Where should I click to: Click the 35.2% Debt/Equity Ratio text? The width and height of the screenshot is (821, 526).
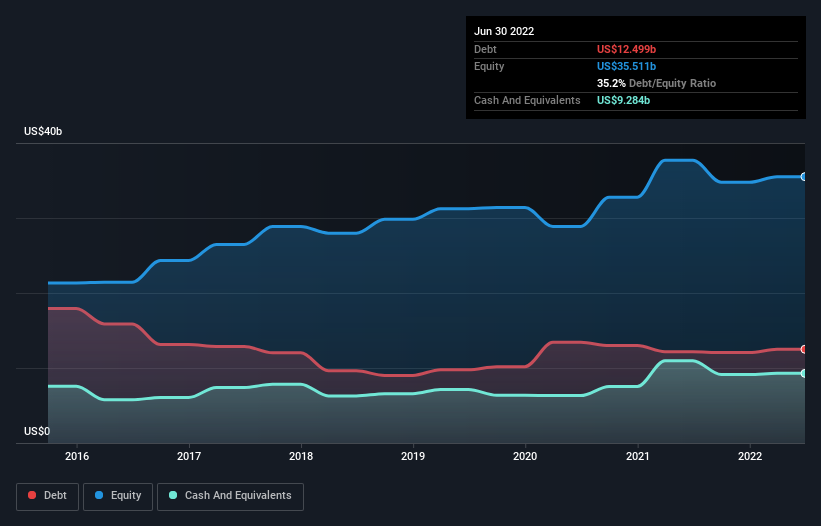click(657, 83)
